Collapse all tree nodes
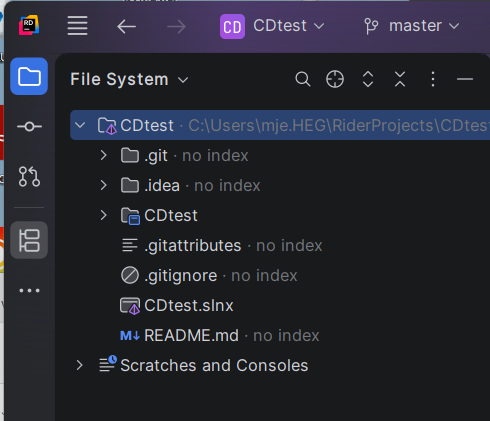 pos(400,79)
